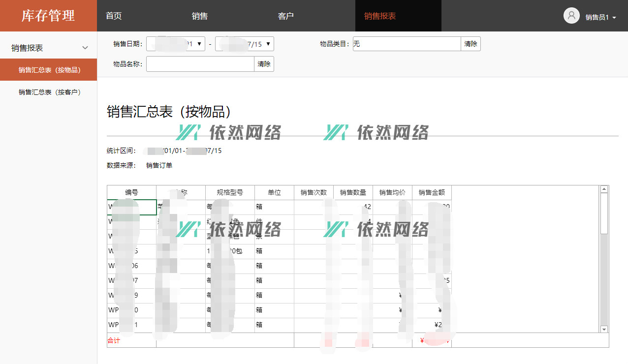Screen dimensions: 628x364
Task: Clear the 物品类目 filter
Action: [x=471, y=44]
